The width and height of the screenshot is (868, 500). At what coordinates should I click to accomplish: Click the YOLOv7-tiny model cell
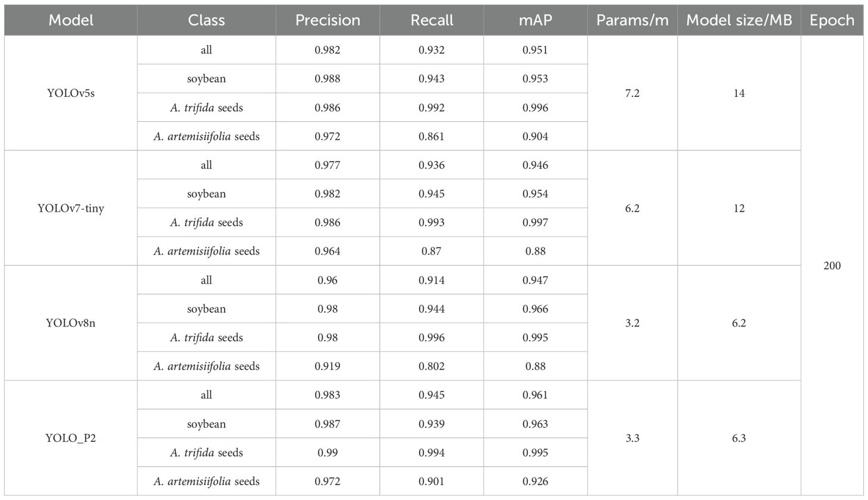71,208
